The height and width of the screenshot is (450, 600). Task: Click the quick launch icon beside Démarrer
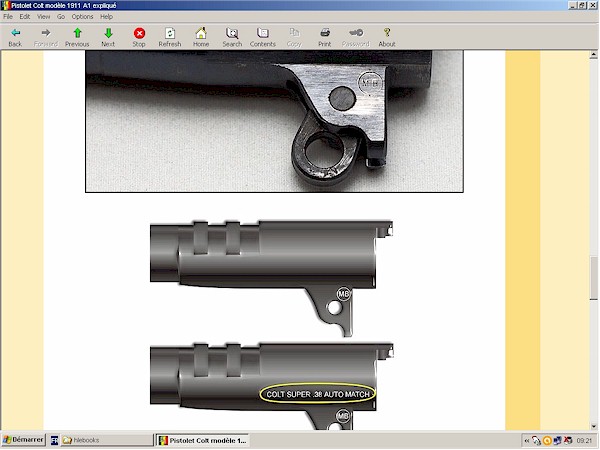click(x=54, y=440)
